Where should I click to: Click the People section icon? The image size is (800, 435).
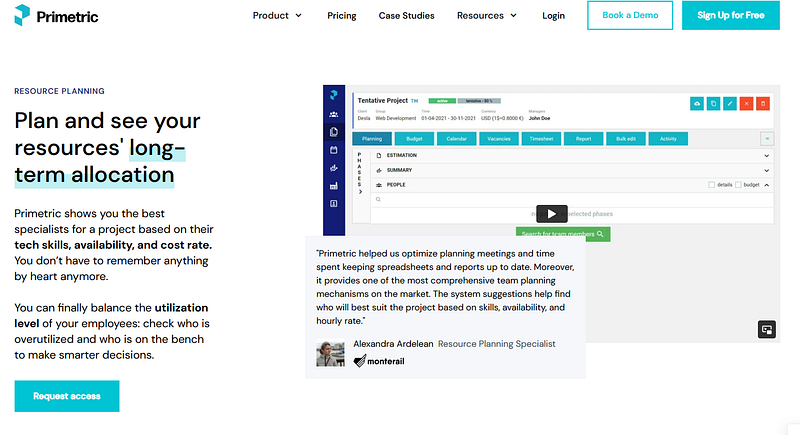pyautogui.click(x=379, y=185)
